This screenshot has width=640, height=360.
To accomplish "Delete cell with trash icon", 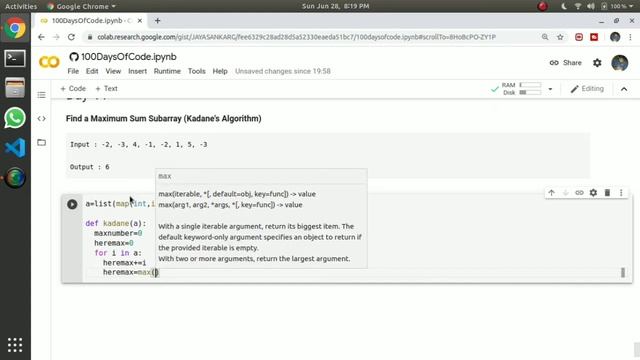I will 607,193.
